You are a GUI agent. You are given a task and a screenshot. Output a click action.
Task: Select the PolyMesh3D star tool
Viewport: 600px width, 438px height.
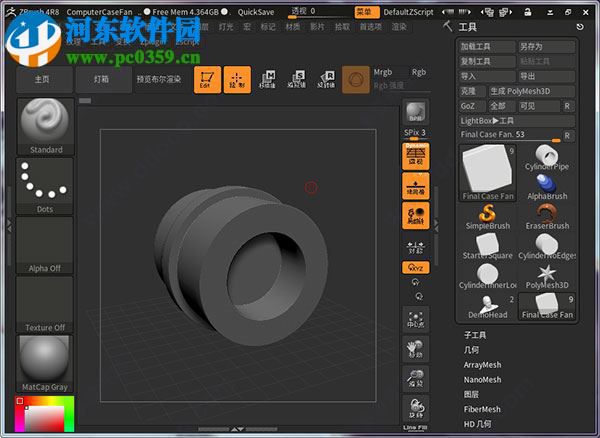pos(546,276)
